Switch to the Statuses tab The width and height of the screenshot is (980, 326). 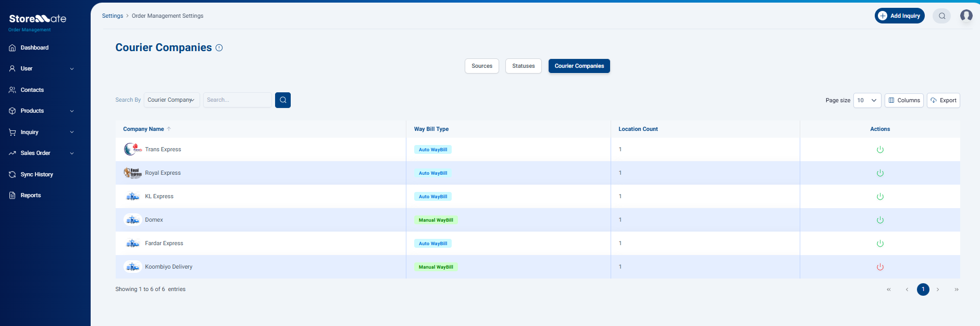pos(524,66)
